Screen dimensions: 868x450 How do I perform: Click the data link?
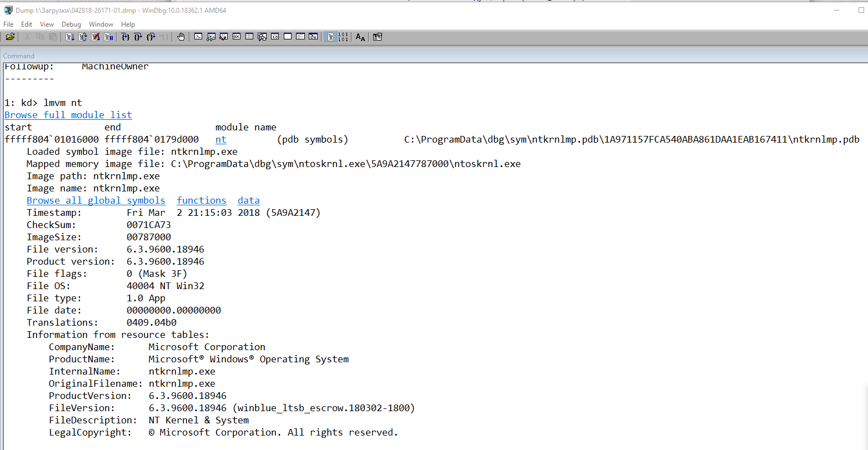tap(249, 200)
